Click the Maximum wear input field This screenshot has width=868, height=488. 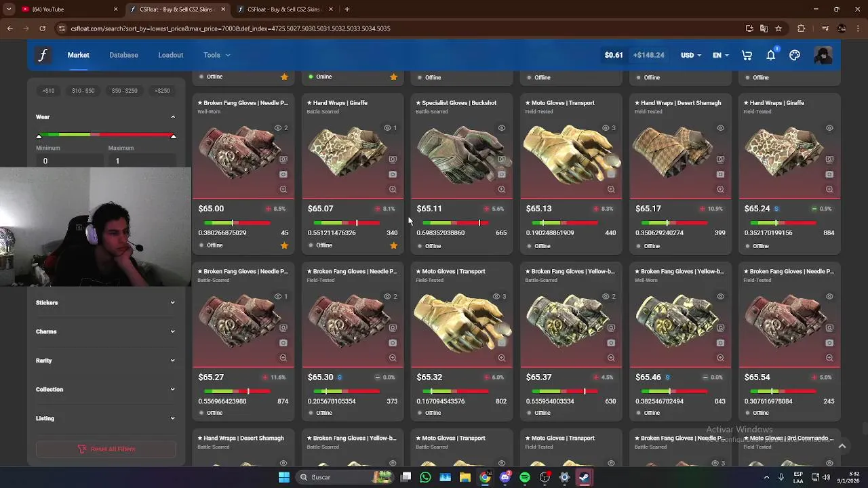tap(142, 161)
